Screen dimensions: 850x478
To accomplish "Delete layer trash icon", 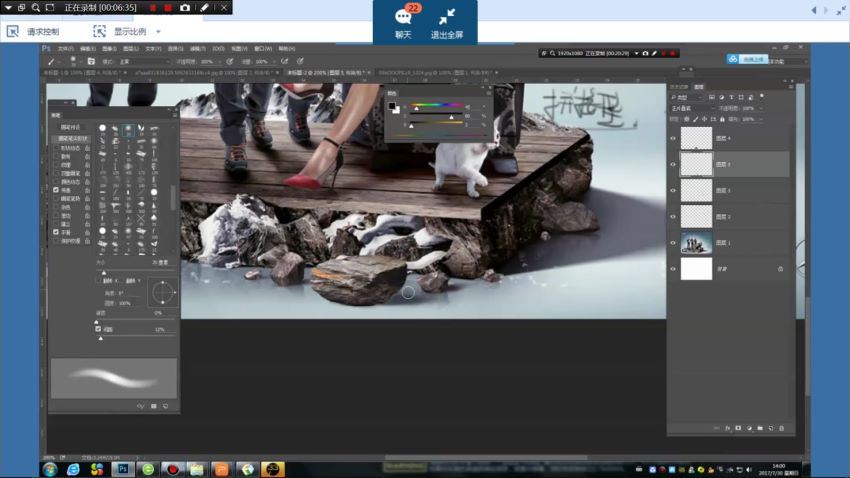I will coord(782,428).
